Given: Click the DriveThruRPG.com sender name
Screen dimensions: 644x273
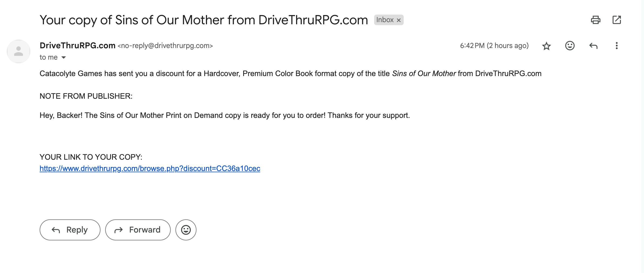Looking at the screenshot, I should [x=77, y=46].
